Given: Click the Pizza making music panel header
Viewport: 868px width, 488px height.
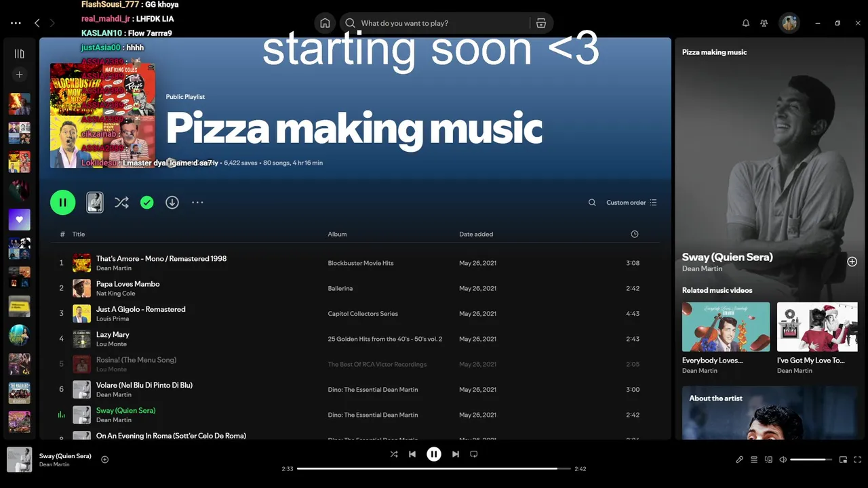Looking at the screenshot, I should click(714, 52).
